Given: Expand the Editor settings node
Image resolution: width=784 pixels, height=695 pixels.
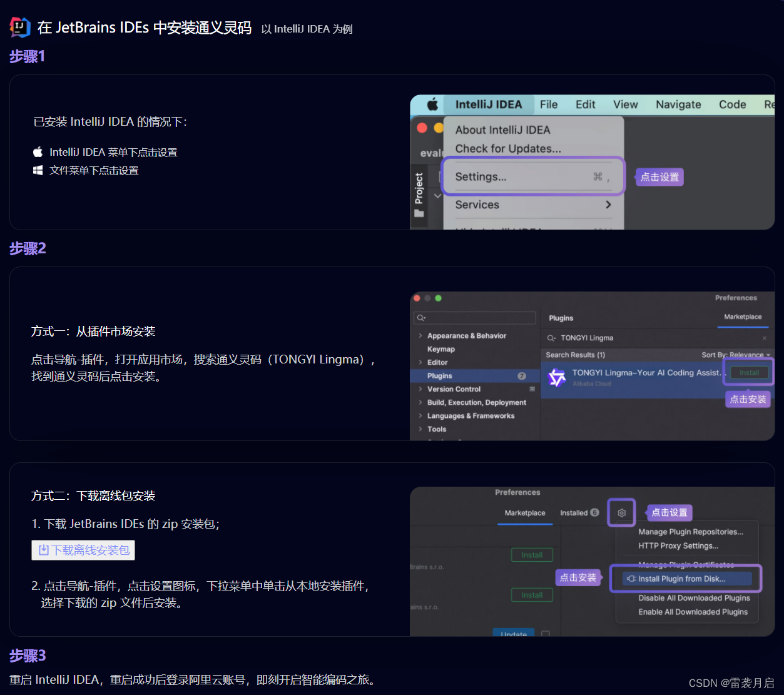Looking at the screenshot, I should (420, 362).
